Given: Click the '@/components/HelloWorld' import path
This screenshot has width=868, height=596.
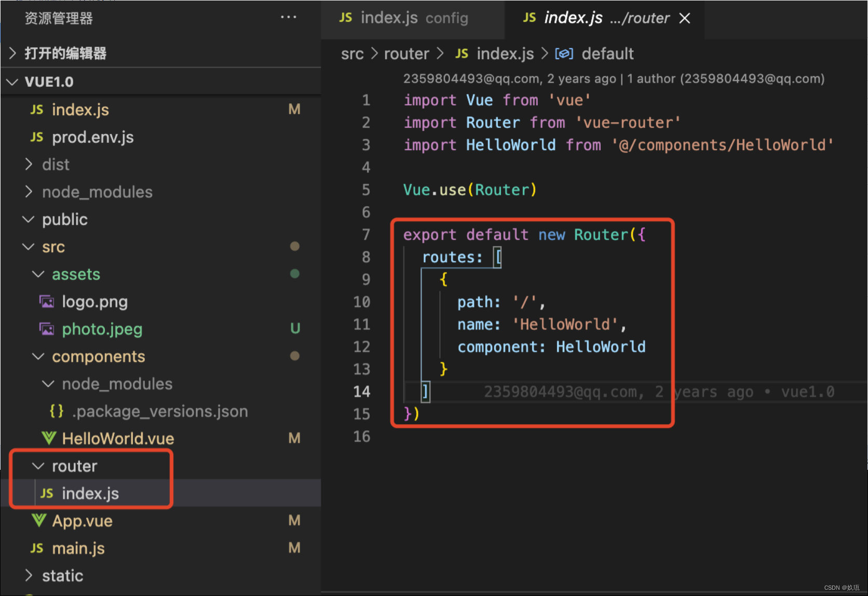Looking at the screenshot, I should 723,145.
